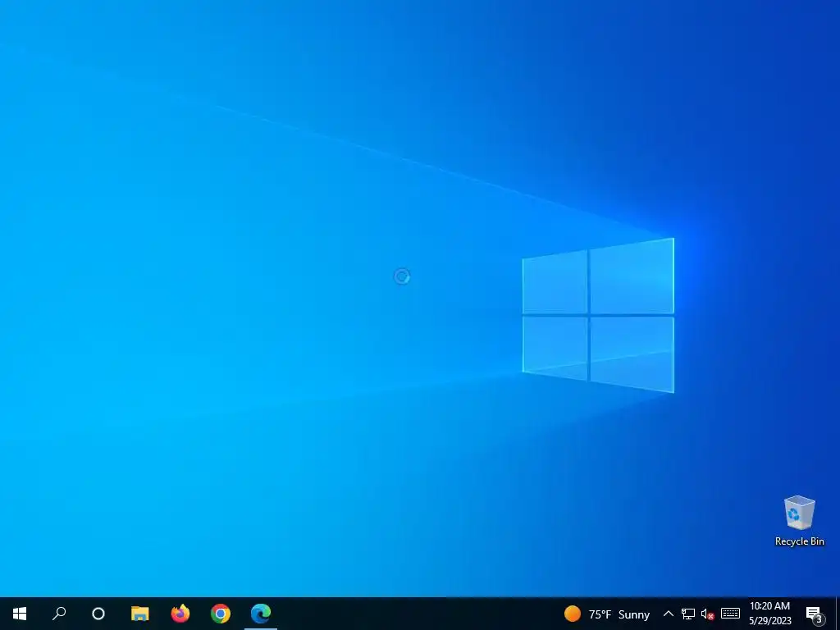Switch to Microsoft Edge on taskbar
Viewport: 840px width, 630px height.
click(x=261, y=614)
